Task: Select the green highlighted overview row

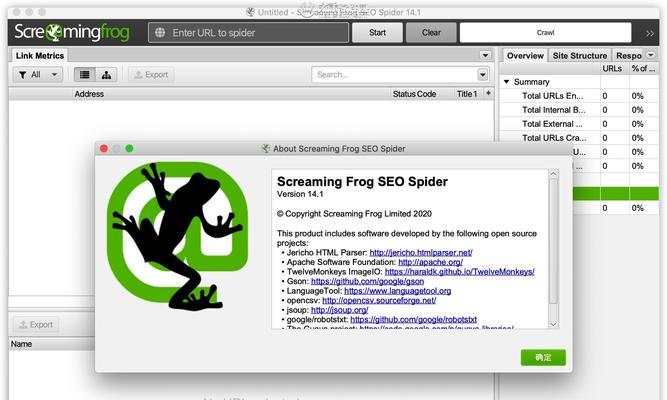Action: 616,194
